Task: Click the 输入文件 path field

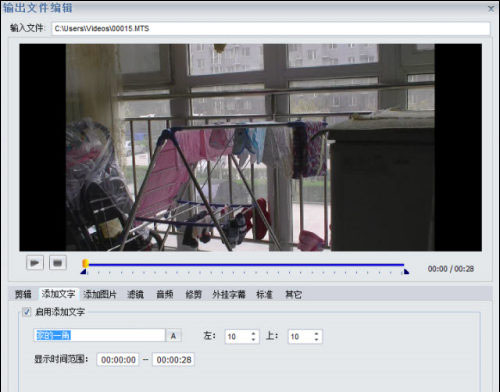Action: (271, 29)
